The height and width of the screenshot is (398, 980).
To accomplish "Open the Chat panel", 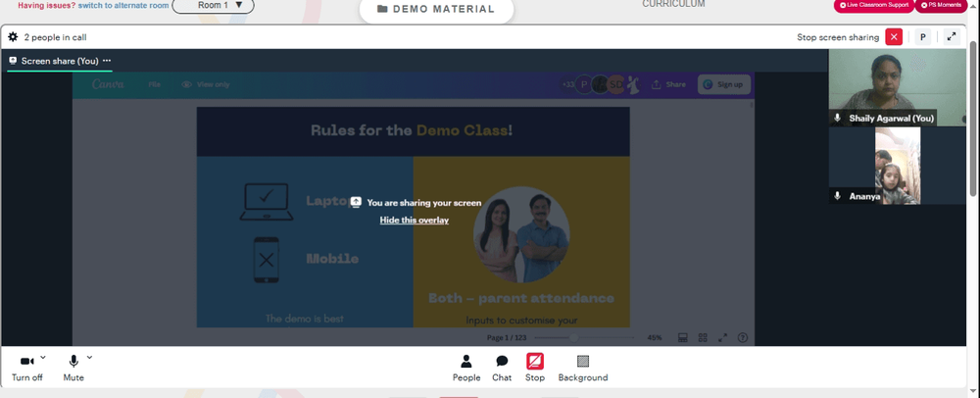I will 502,368.
